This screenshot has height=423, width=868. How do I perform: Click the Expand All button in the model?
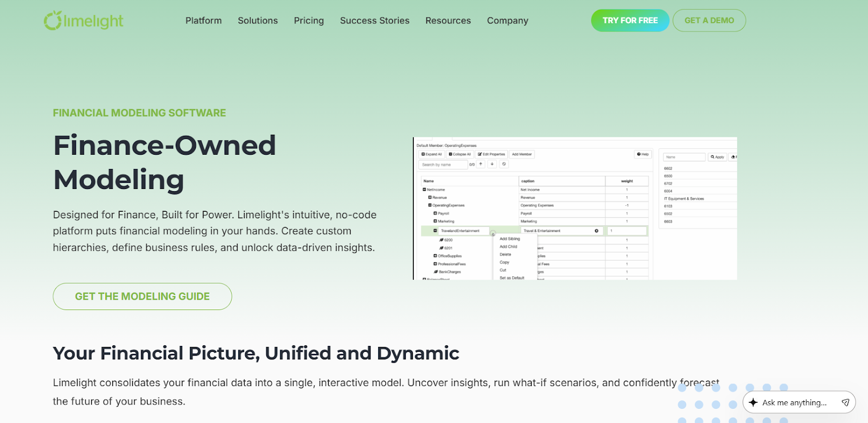(x=432, y=154)
